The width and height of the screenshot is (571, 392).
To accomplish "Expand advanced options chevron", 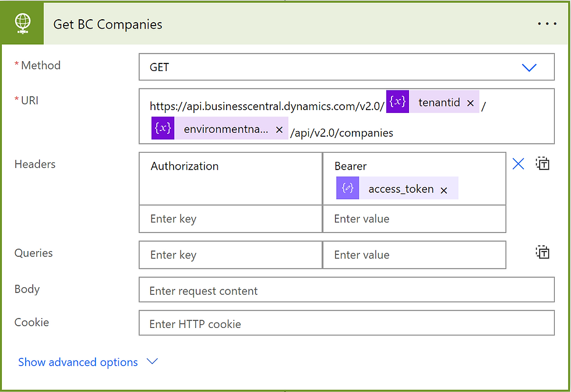I will pos(152,362).
